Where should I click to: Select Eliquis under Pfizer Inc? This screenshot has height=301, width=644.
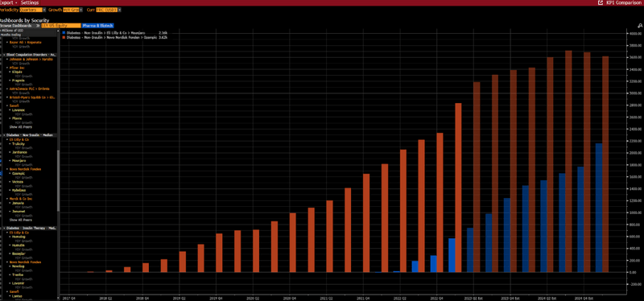pos(17,72)
